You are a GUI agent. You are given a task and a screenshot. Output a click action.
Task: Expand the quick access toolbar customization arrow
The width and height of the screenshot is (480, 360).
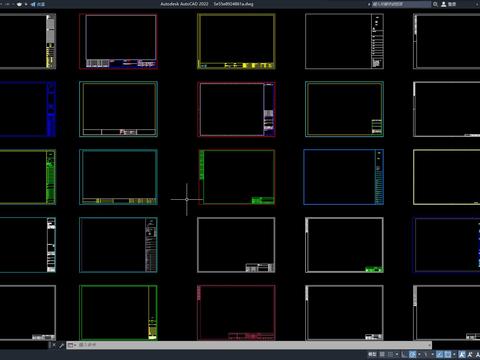[x=26, y=4]
